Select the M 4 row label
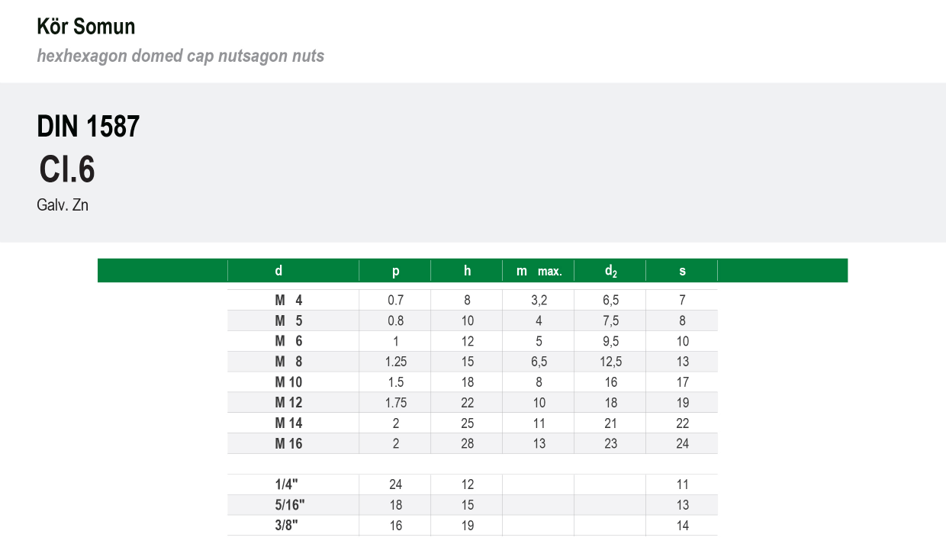Viewport: 946px width, 560px height. (x=288, y=301)
